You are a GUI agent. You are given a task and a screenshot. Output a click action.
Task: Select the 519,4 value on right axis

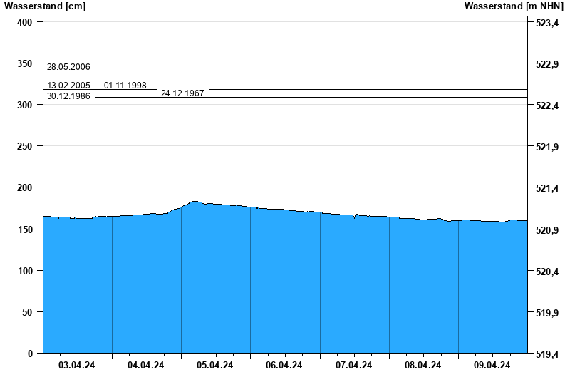pyautogui.click(x=546, y=354)
